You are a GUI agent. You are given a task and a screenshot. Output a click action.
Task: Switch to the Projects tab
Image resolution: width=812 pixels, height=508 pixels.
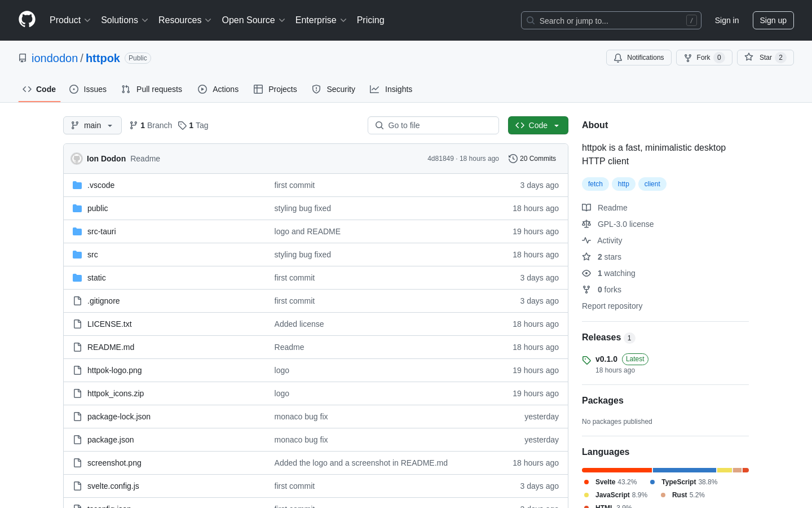click(x=275, y=89)
